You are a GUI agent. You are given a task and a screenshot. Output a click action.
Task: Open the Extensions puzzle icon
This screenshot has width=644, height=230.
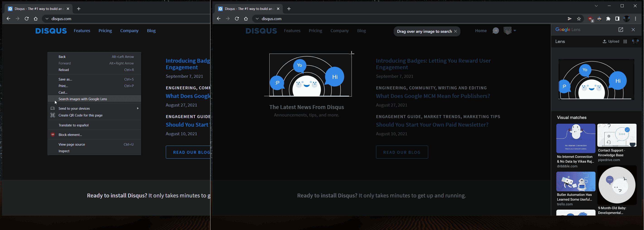608,19
